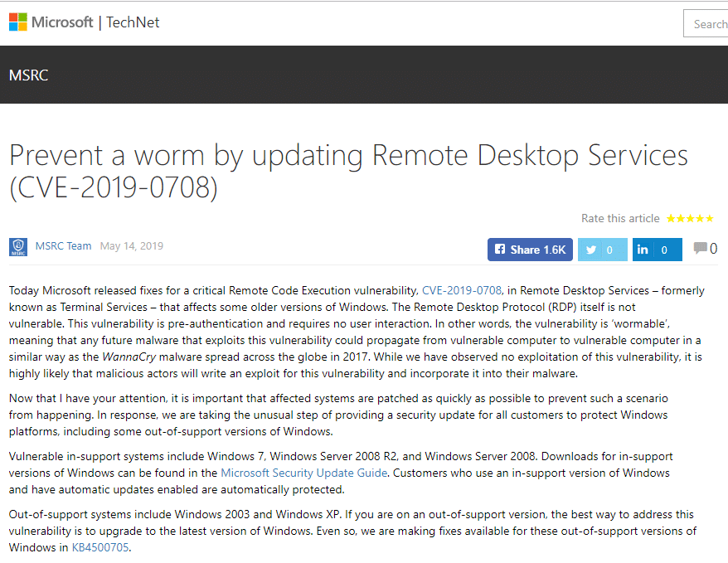This screenshot has width=728, height=563.
Task: Click the LinkedIn share count 0
Action: [x=664, y=250]
